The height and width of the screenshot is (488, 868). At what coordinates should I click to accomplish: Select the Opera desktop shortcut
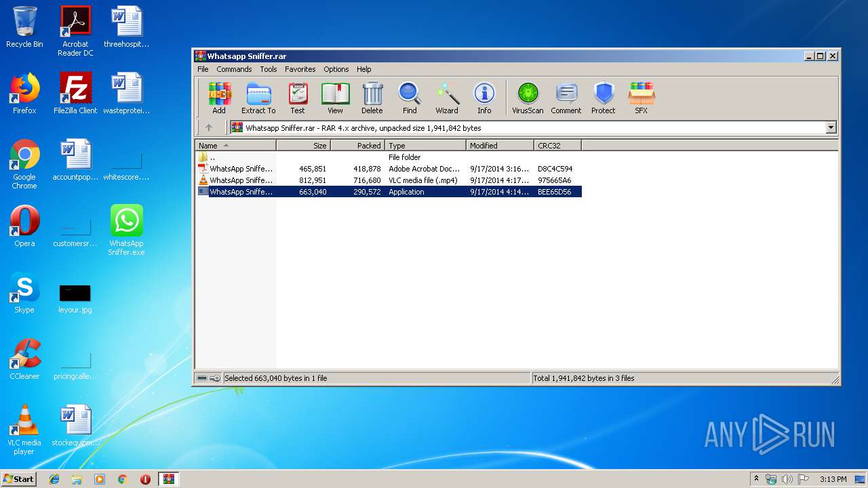pos(24,226)
